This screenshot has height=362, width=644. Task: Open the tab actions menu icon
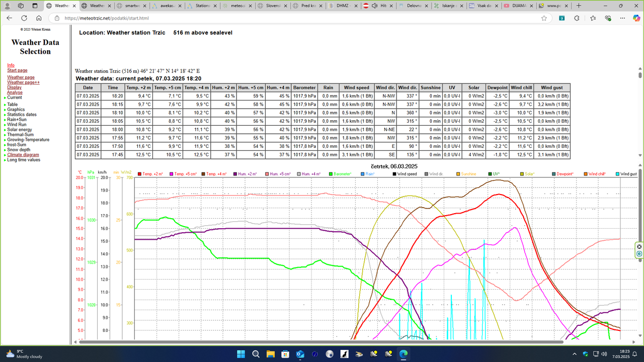(x=34, y=6)
